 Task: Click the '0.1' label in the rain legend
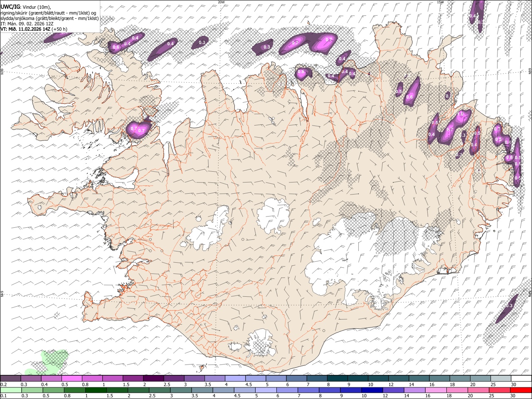3,396
